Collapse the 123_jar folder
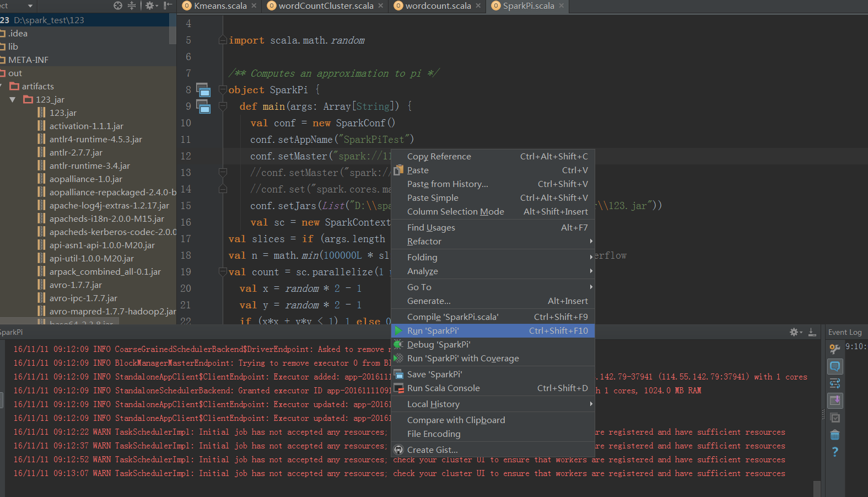Viewport: 868px width, 497px height. click(x=13, y=100)
